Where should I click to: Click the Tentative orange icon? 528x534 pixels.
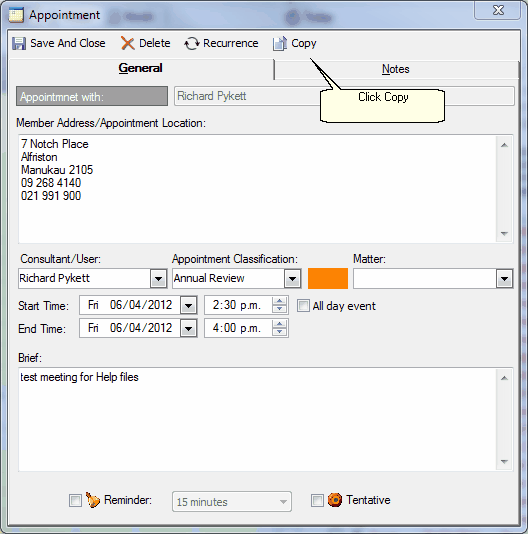coord(335,500)
